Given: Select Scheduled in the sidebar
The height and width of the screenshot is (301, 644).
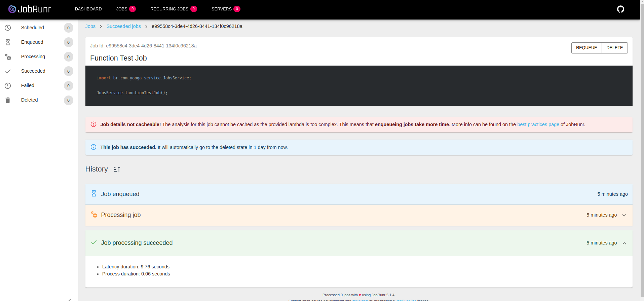Looking at the screenshot, I should click(x=39, y=28).
